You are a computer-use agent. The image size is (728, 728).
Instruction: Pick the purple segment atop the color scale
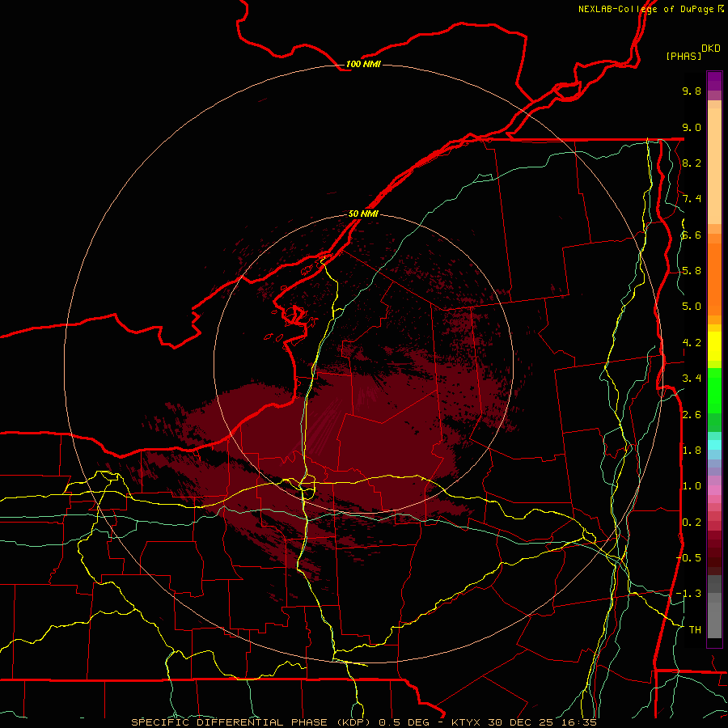point(714,82)
